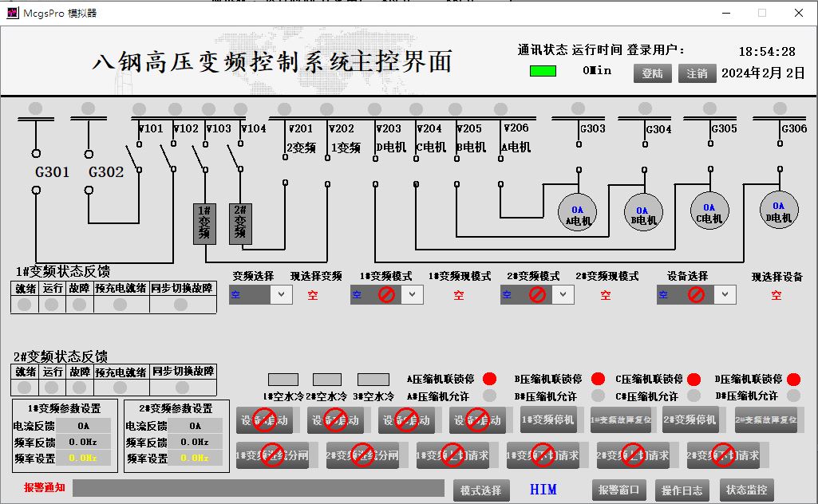Select the B电机 motor symbol
This screenshot has height=504, width=818.
644,213
